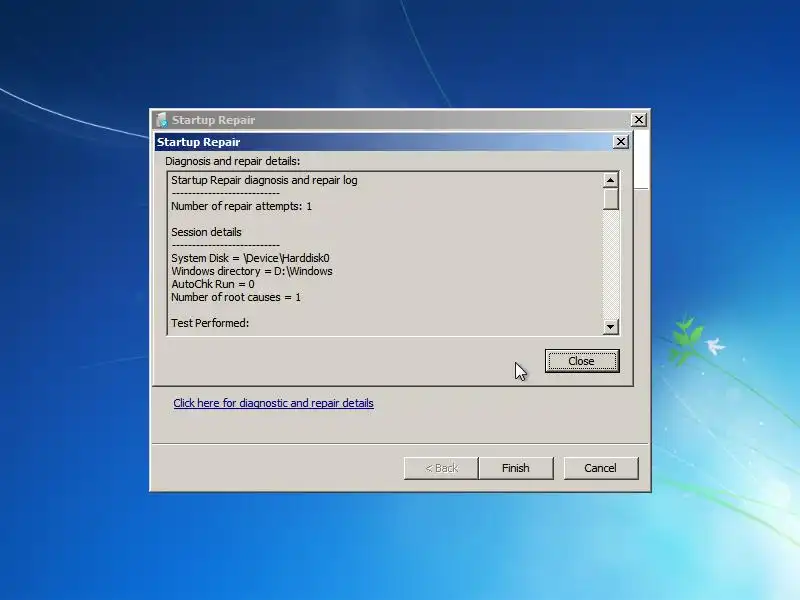Click the Finish button
Image resolution: width=800 pixels, height=600 pixels.
(x=515, y=468)
